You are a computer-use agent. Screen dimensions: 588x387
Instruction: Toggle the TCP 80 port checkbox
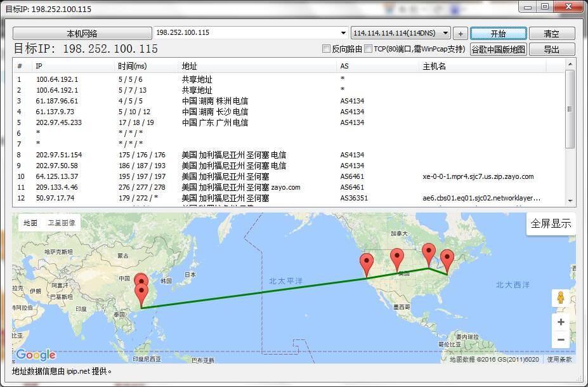point(369,49)
